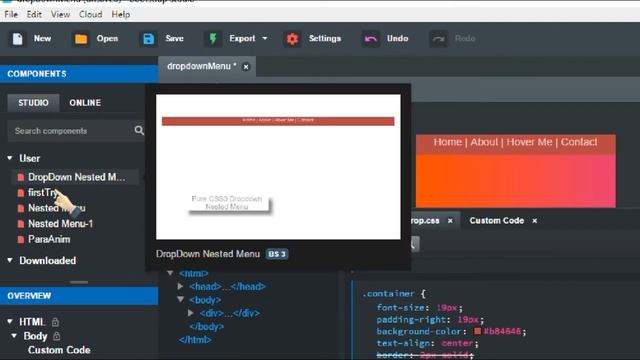The width and height of the screenshot is (640, 360).
Task: Select the ParaAnim component
Action: pos(49,239)
